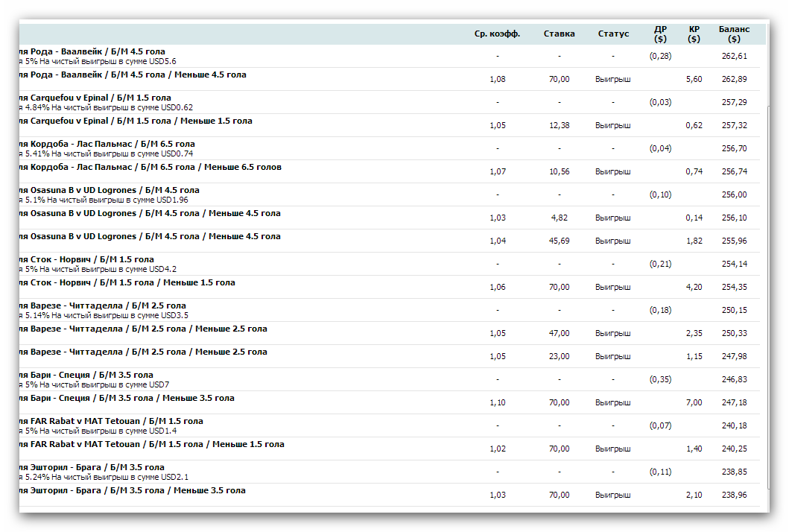Click Выигрыш status in the stake 45,69 row
Viewport: 789px width, 532px height.
click(x=612, y=241)
